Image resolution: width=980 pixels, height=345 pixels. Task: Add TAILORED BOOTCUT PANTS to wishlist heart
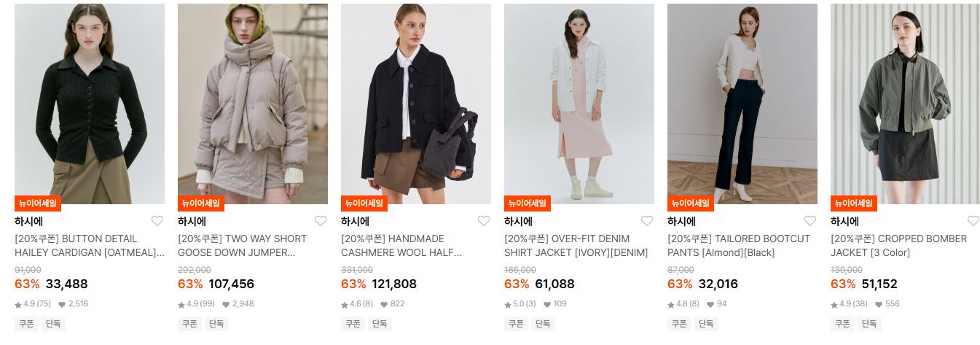tap(810, 221)
